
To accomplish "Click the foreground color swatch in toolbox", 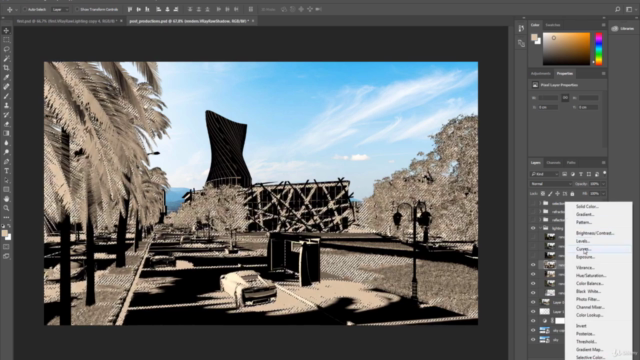I will 4,233.
